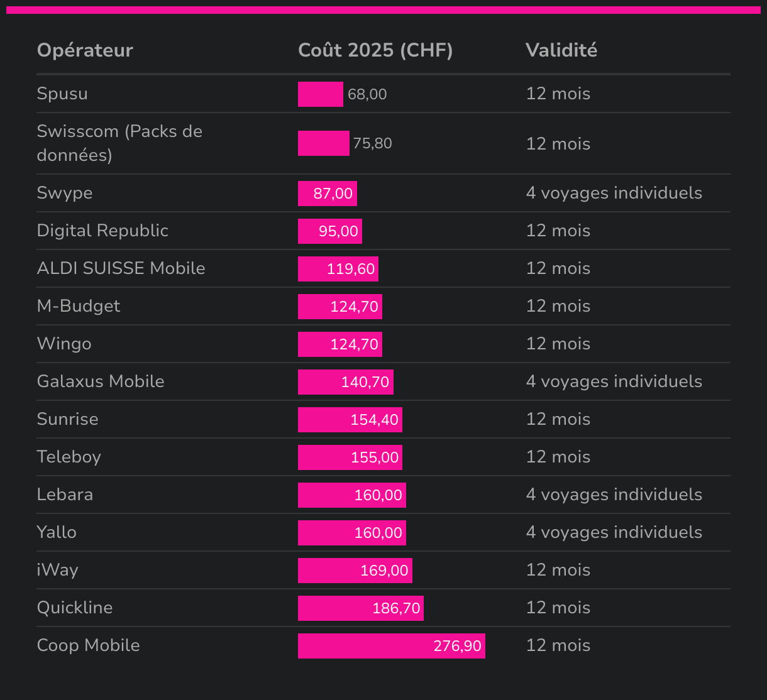Select the Swype bar showing 87,00

[x=328, y=194]
